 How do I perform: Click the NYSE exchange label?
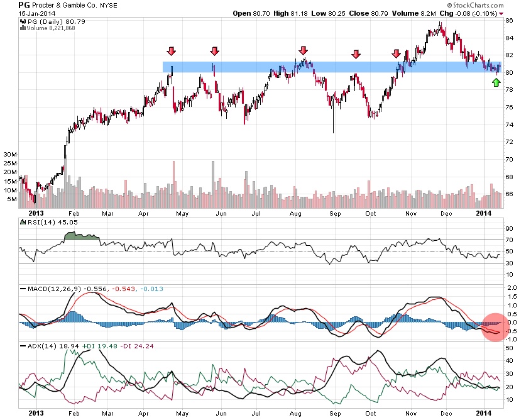coord(108,6)
